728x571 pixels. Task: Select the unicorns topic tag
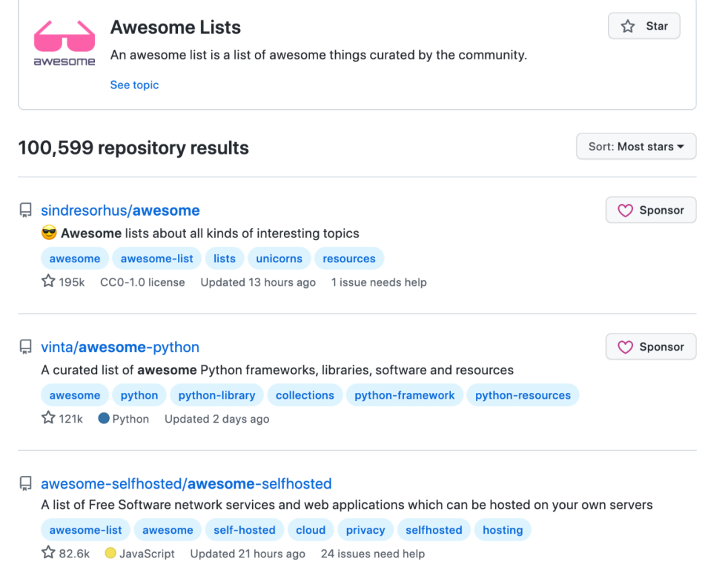[x=279, y=259]
